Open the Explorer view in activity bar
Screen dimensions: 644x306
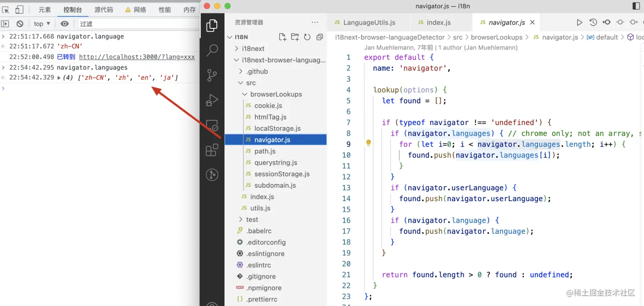click(x=212, y=26)
